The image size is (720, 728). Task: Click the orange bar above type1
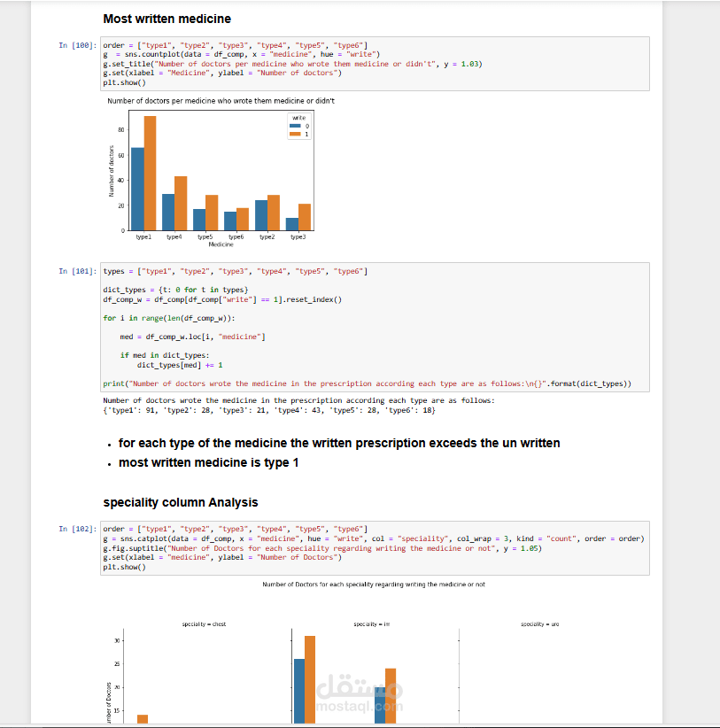click(x=150, y=174)
